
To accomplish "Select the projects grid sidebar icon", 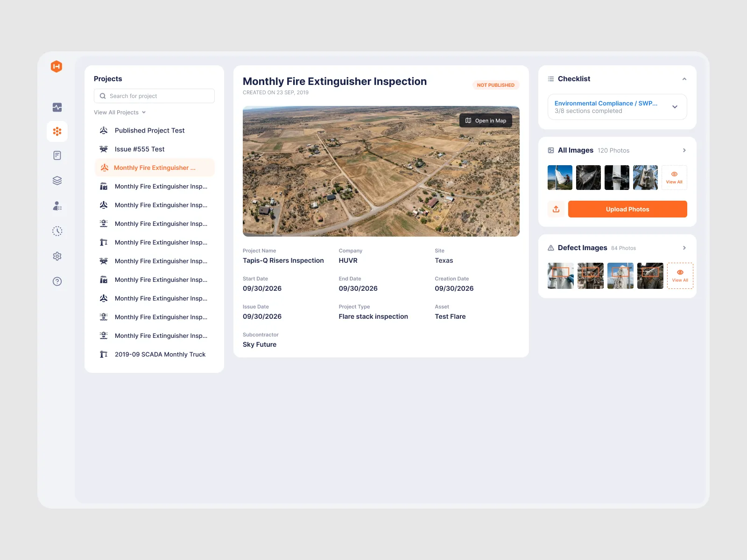I will click(x=57, y=132).
